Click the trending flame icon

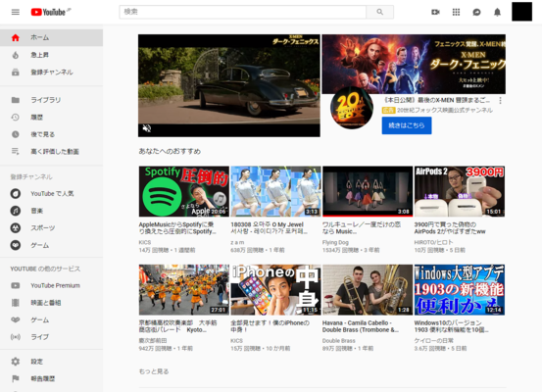16,55
